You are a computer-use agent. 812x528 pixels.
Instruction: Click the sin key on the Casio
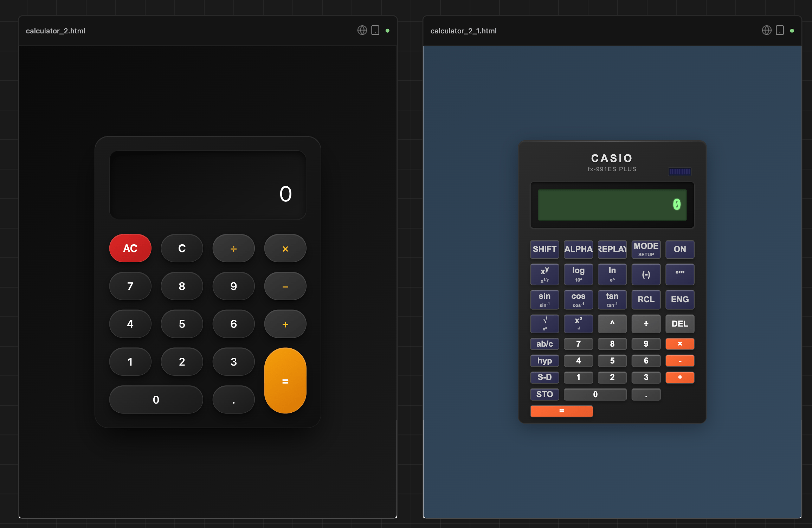(544, 300)
